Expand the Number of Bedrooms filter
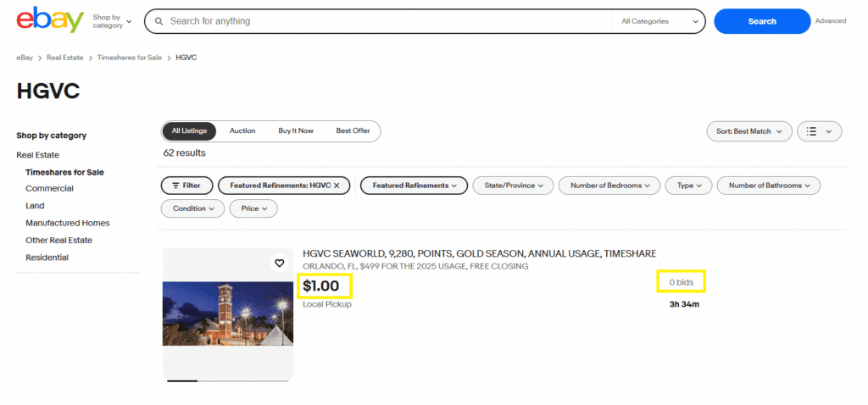Image resolution: width=868 pixels, height=405 pixels. pyautogui.click(x=609, y=186)
